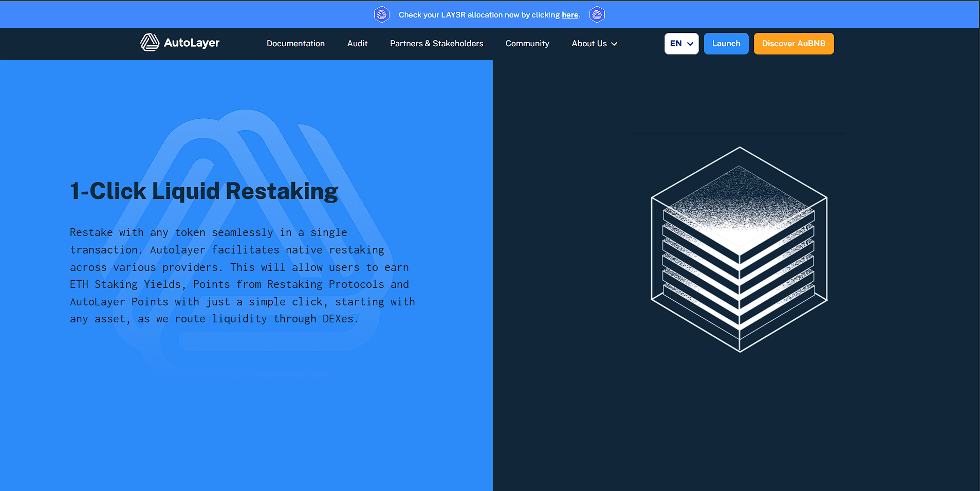Image resolution: width=980 pixels, height=491 pixels.
Task: Open the 'here' LAY3R allocation link
Action: 570,15
